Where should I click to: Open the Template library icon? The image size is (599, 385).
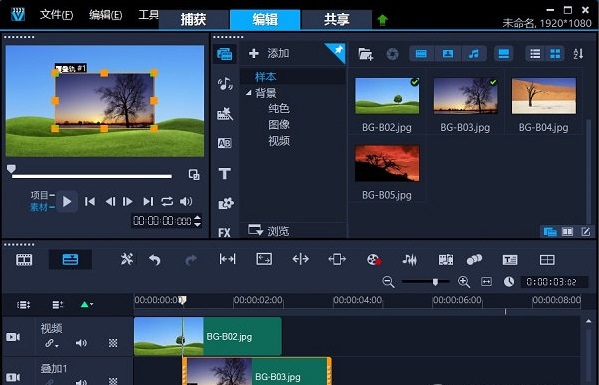tap(225, 114)
